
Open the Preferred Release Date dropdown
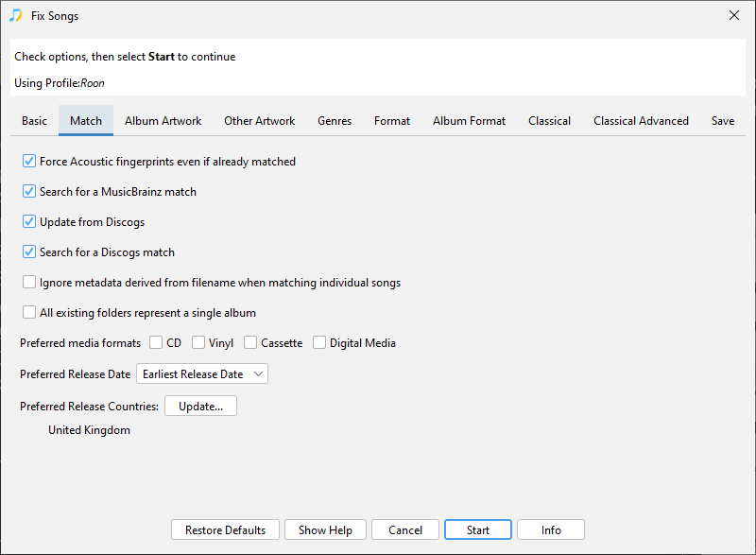pos(202,373)
